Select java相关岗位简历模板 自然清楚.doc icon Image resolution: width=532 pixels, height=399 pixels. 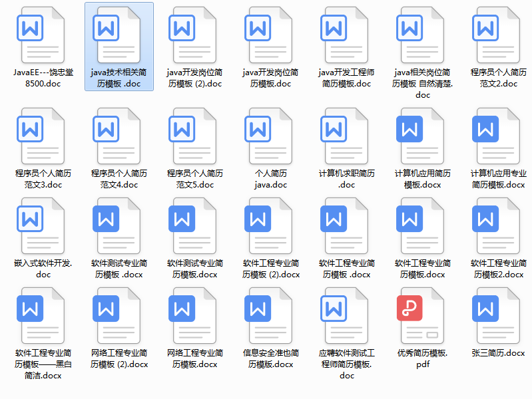(421, 35)
